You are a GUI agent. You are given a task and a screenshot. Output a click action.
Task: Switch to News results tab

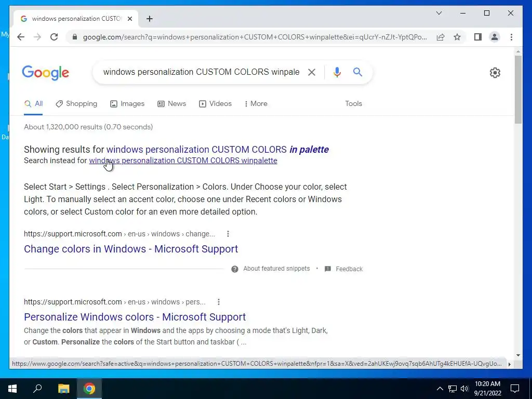click(x=171, y=104)
